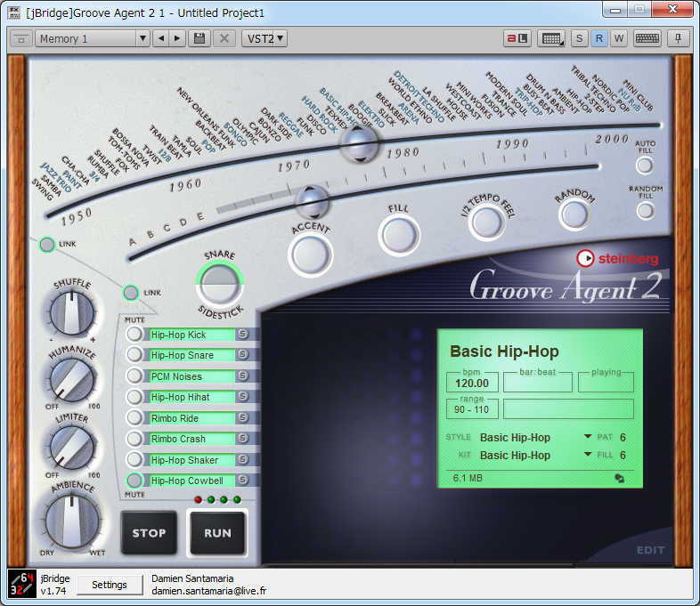Solo the Hip-Hop Shaker instrument

[x=243, y=459]
